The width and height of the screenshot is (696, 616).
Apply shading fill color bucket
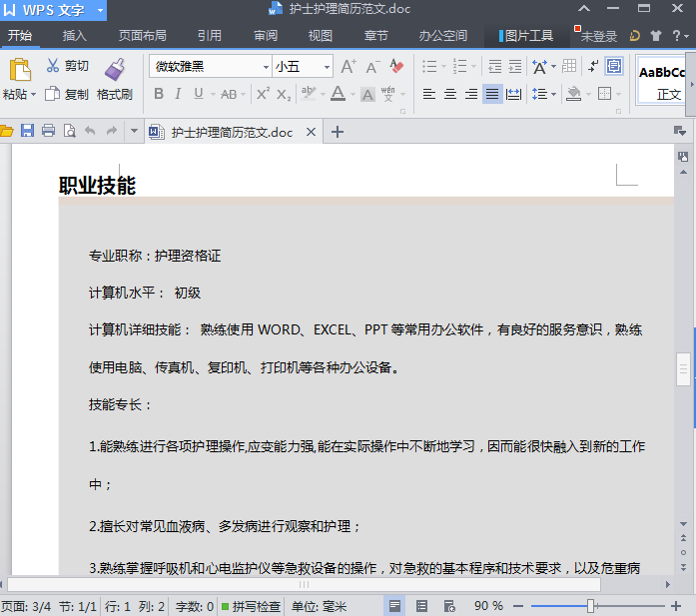coord(573,94)
